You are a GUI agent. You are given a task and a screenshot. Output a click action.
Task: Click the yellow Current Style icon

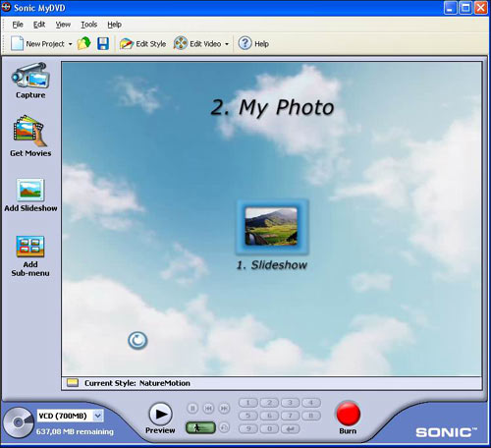(x=73, y=383)
